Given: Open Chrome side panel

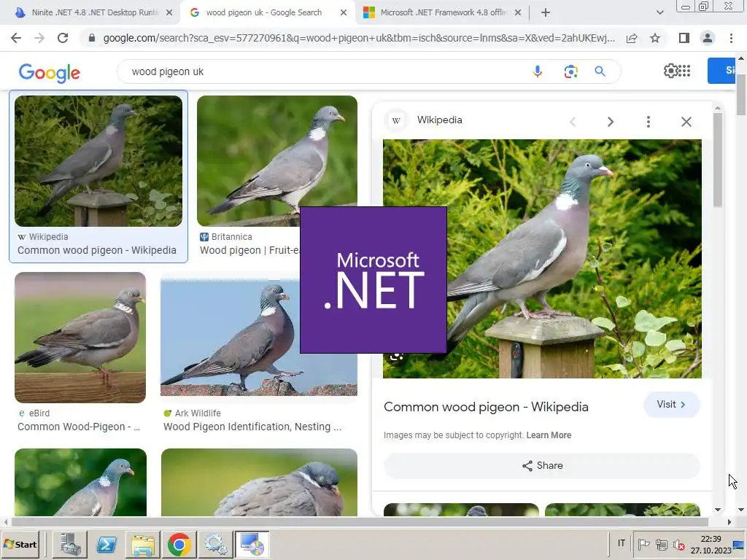Looking at the screenshot, I should pos(684,38).
